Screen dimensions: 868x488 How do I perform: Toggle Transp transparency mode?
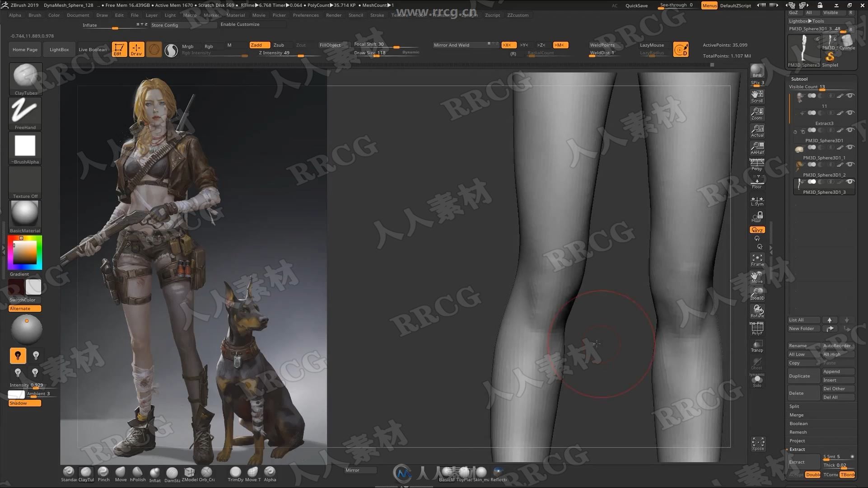coord(757,346)
